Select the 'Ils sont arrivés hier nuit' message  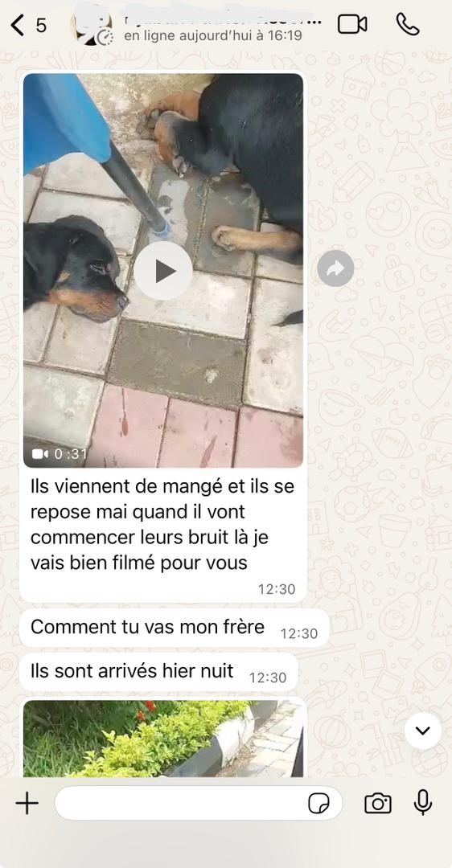[158, 672]
